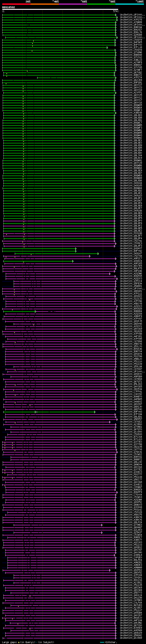Click hit label UniRef100_Q0DAI4
The height and width of the screenshot is (644, 146).
coord(131,261)
